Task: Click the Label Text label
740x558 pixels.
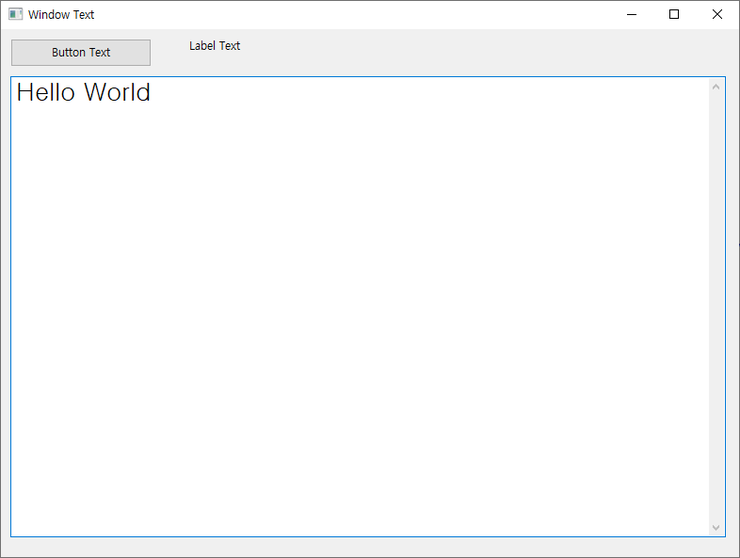Action: pyautogui.click(x=214, y=46)
